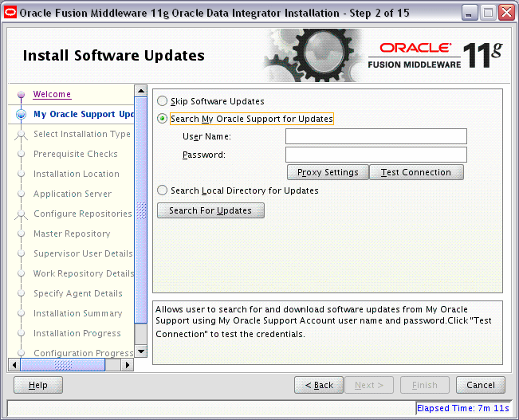
Task: Open Proxy Settings dialog
Action: 328,172
